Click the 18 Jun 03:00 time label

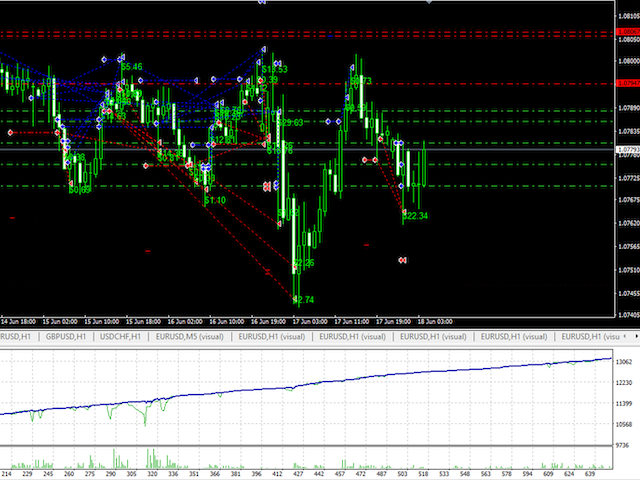(x=435, y=322)
